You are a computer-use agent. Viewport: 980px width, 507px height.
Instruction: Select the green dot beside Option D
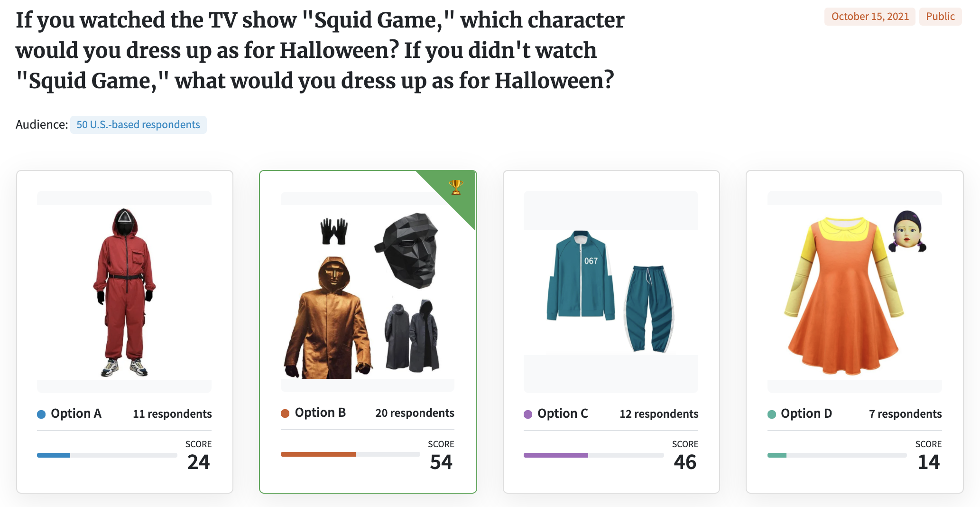click(x=772, y=414)
